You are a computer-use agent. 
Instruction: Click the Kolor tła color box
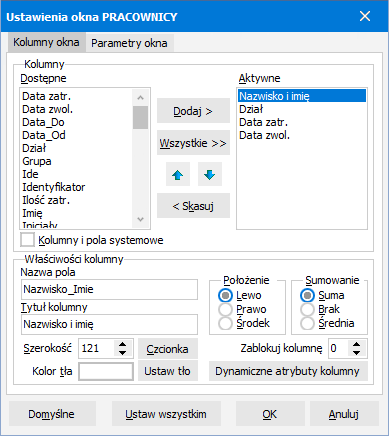(x=106, y=371)
